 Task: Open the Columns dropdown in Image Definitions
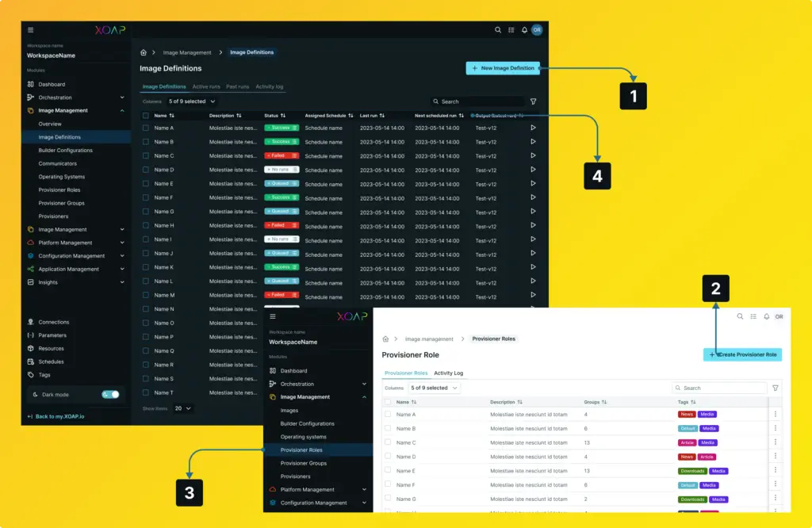192,101
